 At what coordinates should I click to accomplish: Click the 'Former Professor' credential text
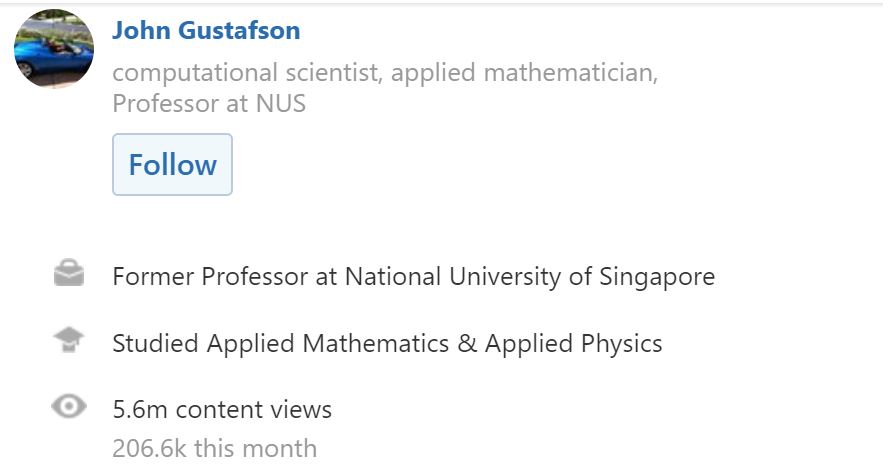pos(211,277)
